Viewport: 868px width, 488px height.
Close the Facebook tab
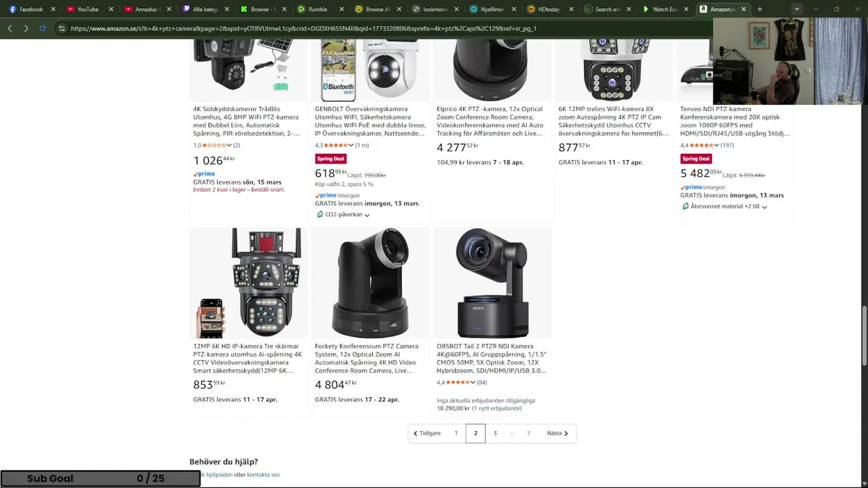click(53, 9)
